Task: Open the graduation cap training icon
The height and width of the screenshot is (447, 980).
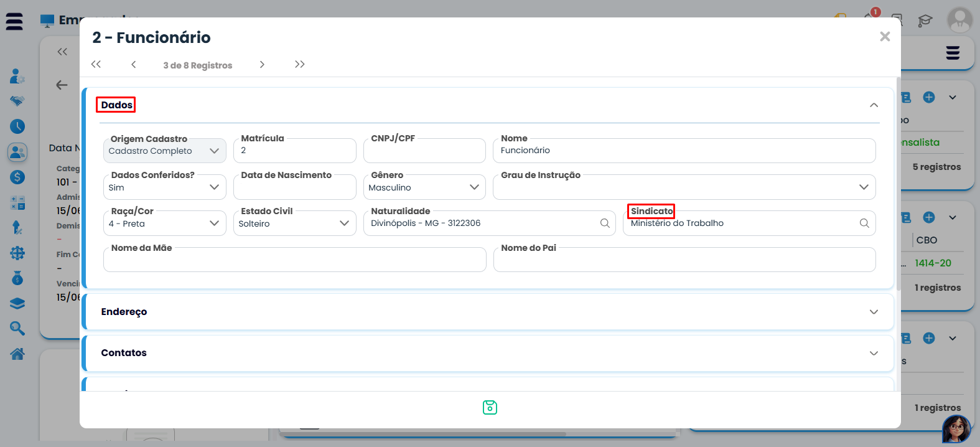Action: coord(925,21)
